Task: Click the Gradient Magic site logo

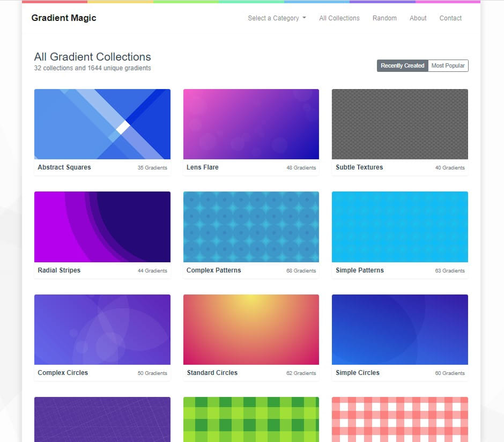Action: 64,18
